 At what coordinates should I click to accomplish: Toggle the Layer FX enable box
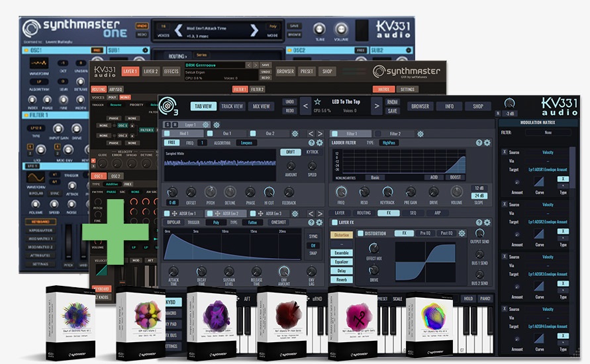(334, 222)
